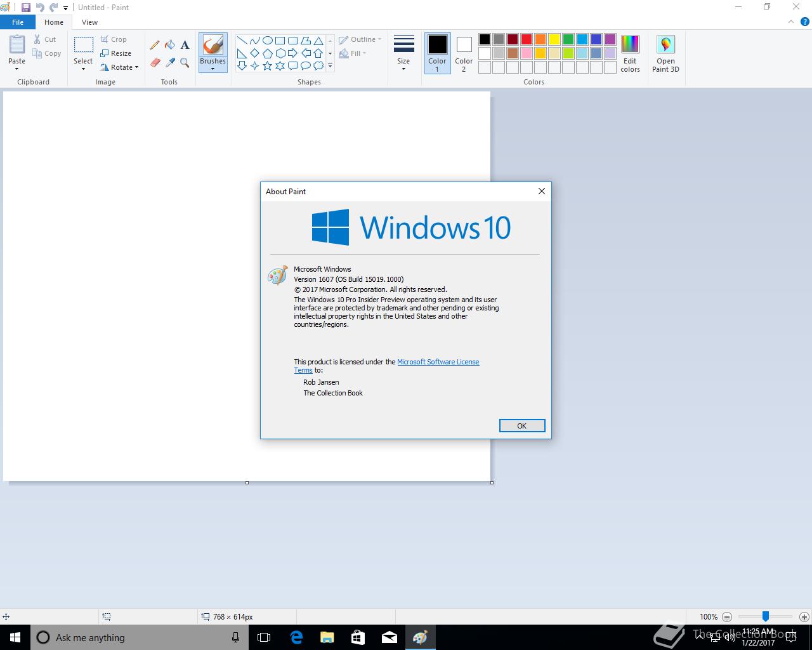Choose the Polygon shape

(305, 41)
